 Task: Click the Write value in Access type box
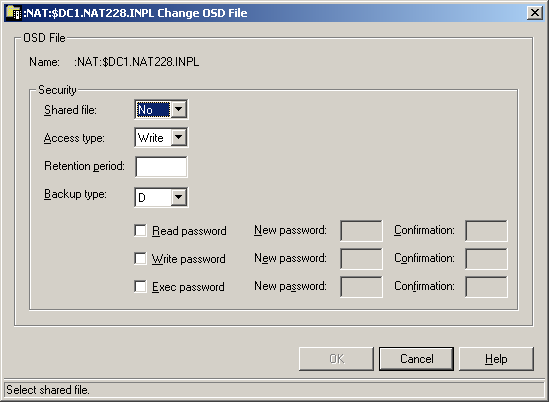pos(151,138)
